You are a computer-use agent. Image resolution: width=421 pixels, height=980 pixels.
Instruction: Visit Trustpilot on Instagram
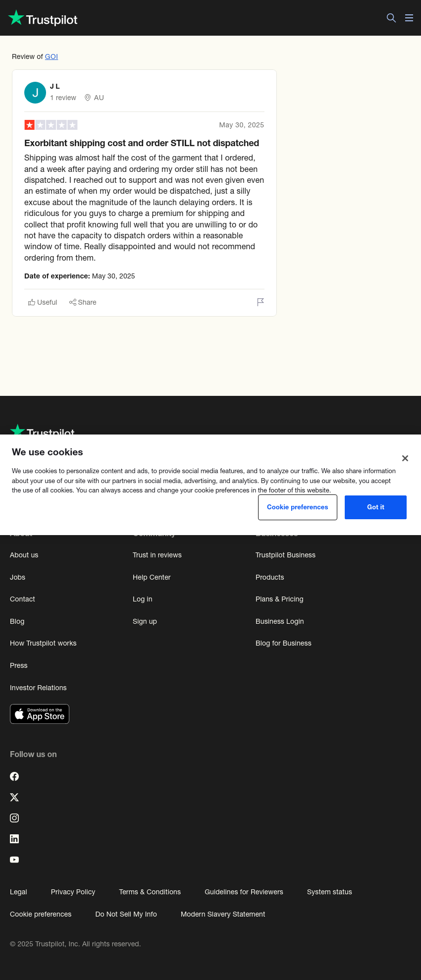[x=14, y=818]
